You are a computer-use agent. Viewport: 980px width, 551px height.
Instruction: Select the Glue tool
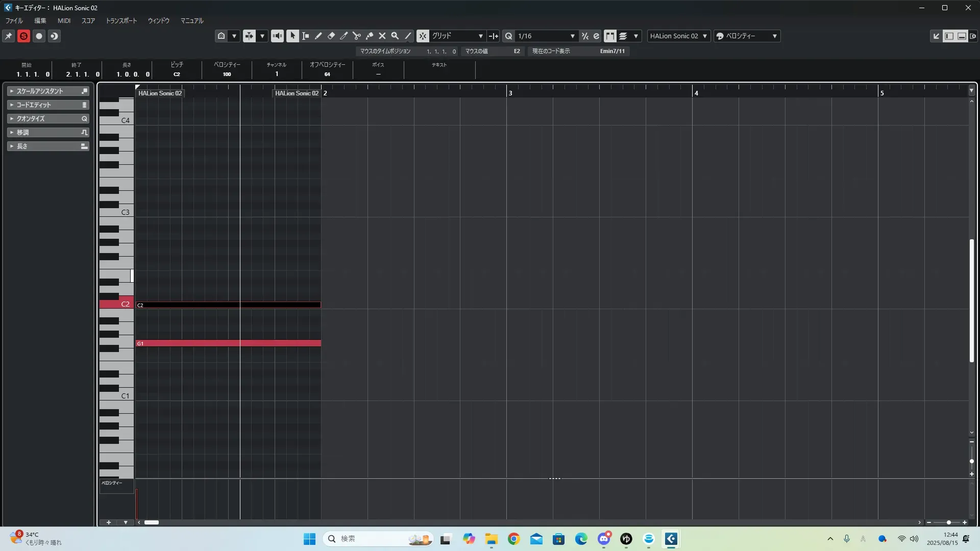369,36
